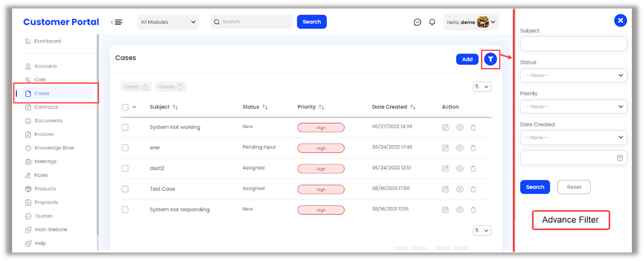The width and height of the screenshot is (644, 261).
Task: Go to Knowledge Base in sidebar
Action: pyautogui.click(x=54, y=148)
